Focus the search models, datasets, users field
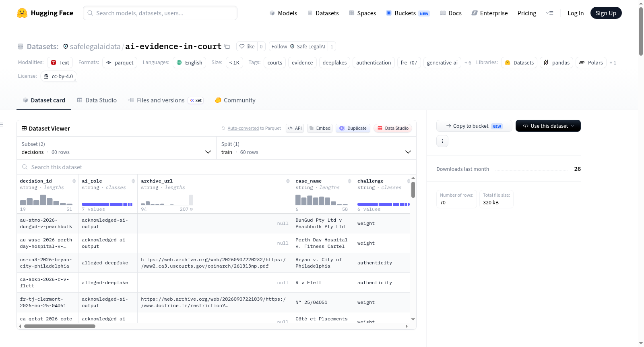Screen dimensions: 644x347 [160, 13]
